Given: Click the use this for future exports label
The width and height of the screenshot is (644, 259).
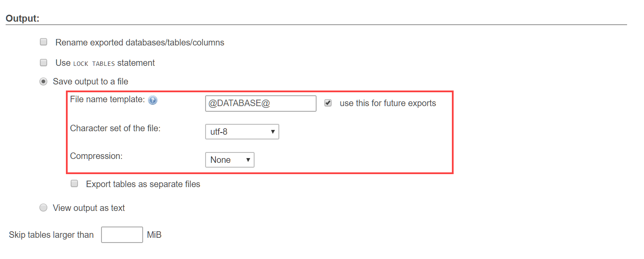Looking at the screenshot, I should [388, 103].
